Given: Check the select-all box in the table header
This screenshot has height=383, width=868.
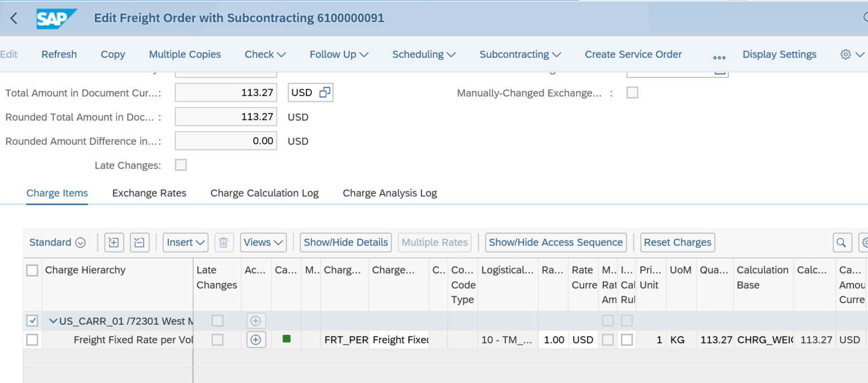Looking at the screenshot, I should [x=31, y=270].
